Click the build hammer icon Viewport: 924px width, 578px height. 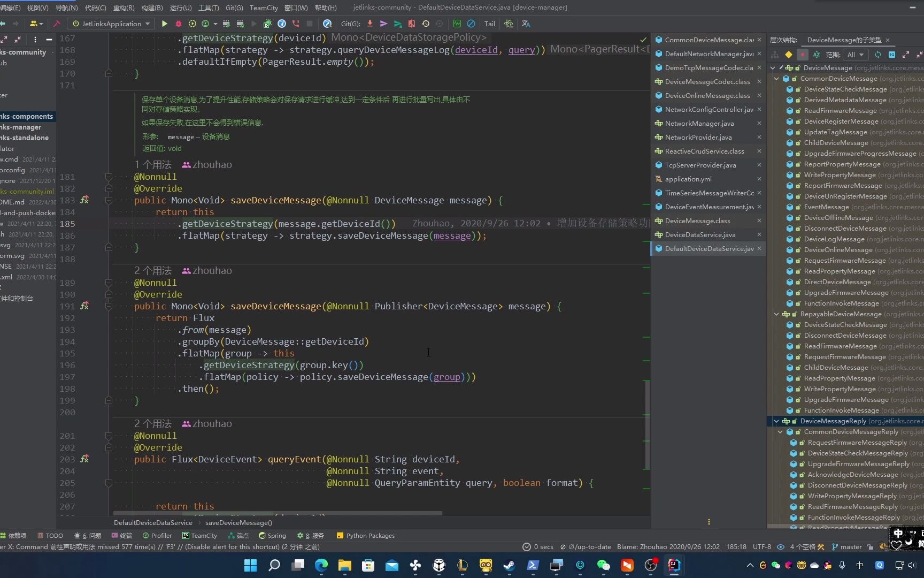click(56, 24)
